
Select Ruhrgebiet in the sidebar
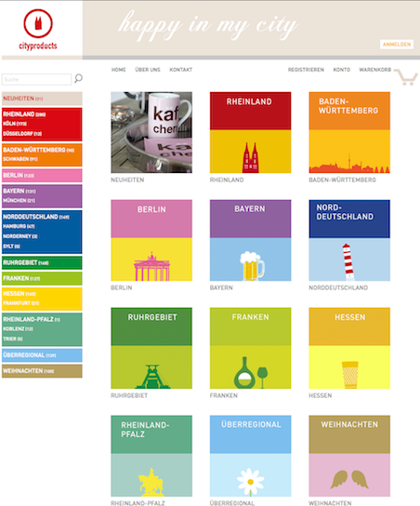tap(42, 262)
